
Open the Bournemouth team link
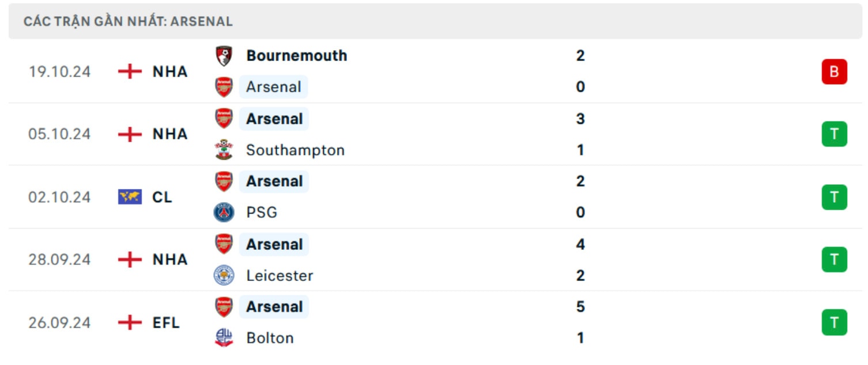coord(297,56)
